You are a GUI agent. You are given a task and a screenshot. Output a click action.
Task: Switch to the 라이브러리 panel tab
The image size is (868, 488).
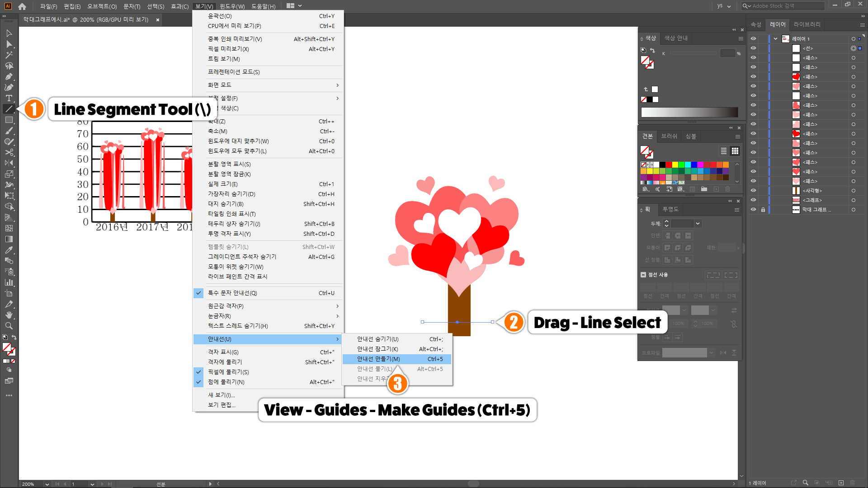[807, 24]
